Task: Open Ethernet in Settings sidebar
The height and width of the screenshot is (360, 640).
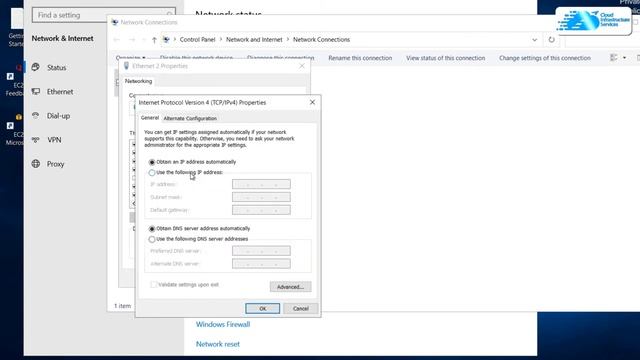Action: pos(60,91)
